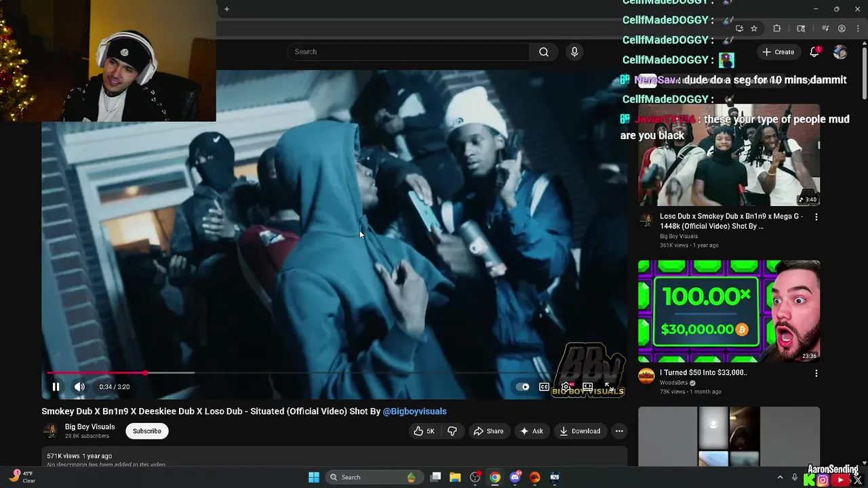Click Big Boy Visuals channel avatar below the video title
868x488 pixels.
tap(50, 431)
